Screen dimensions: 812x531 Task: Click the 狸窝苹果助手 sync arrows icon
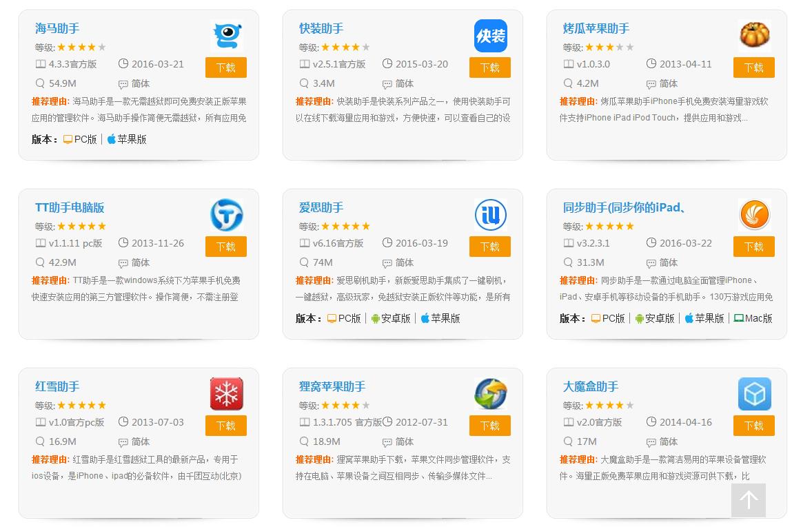[490, 394]
